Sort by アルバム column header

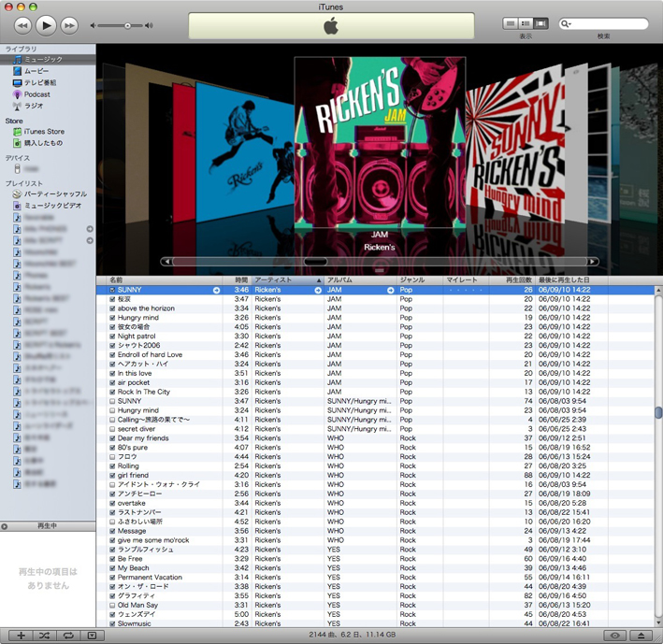pos(360,279)
